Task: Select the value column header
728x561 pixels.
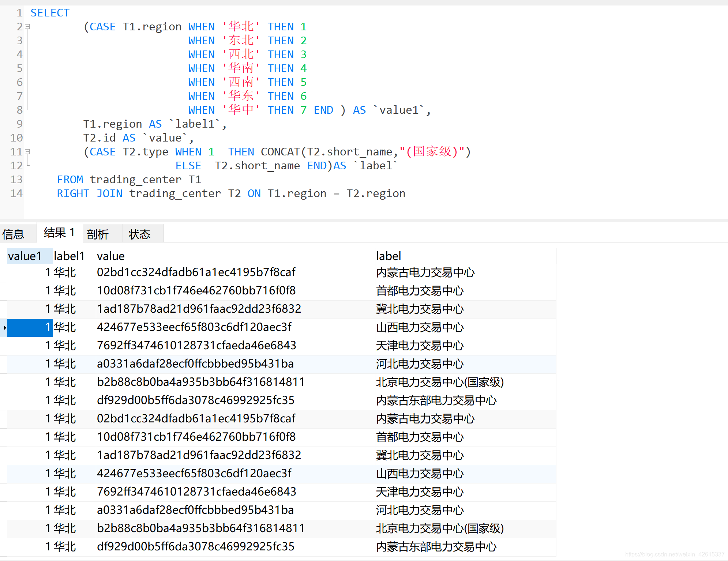Action: [111, 256]
